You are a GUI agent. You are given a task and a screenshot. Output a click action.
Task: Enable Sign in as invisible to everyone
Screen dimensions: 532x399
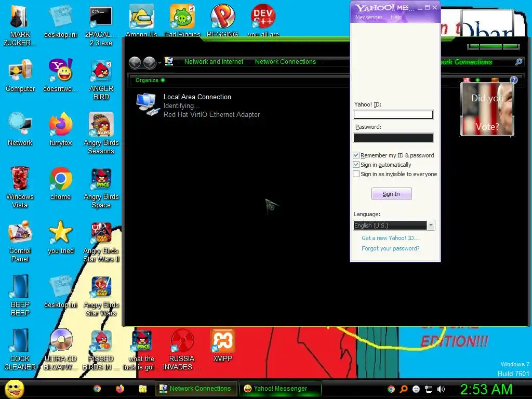(356, 174)
